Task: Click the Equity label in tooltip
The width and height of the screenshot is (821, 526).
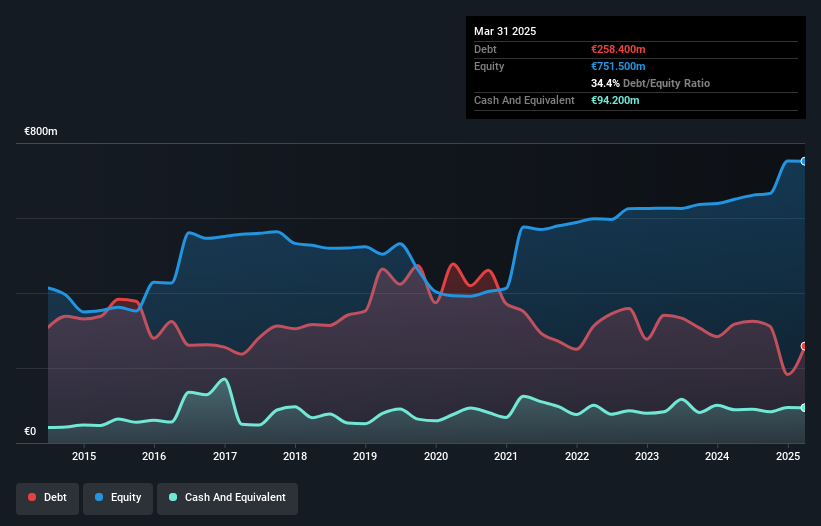Action: 489,66
